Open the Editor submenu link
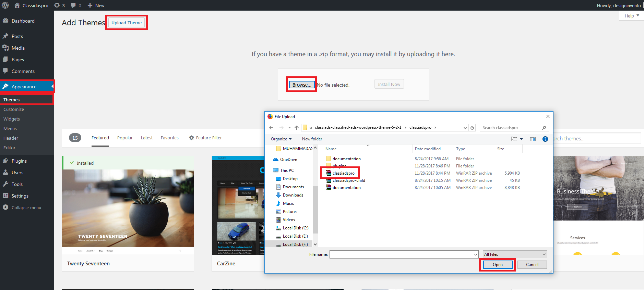The height and width of the screenshot is (290, 644). click(x=9, y=148)
